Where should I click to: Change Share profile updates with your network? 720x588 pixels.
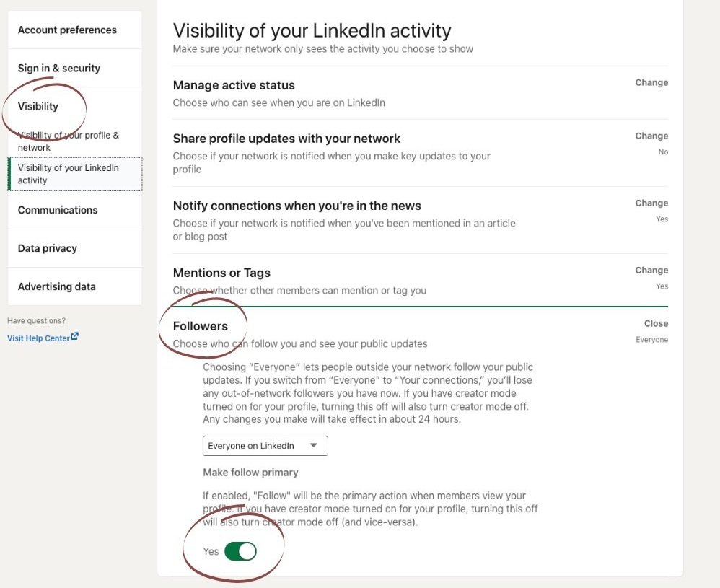651,136
